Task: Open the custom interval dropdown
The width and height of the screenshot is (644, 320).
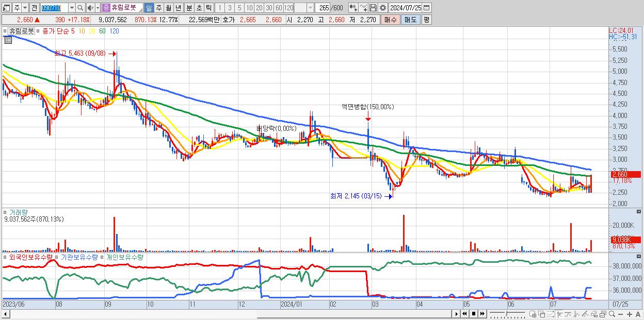Action: pos(310,8)
